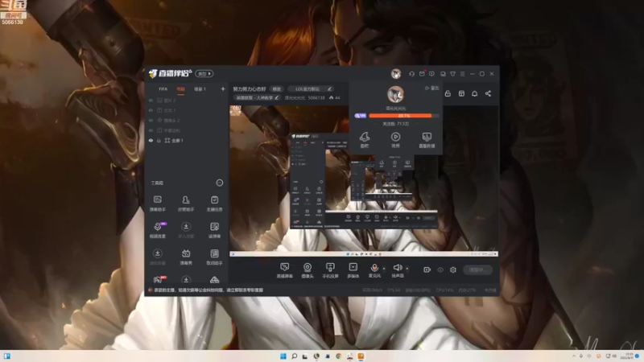Toggle the lock on the 全屏 1 layer

tap(159, 140)
